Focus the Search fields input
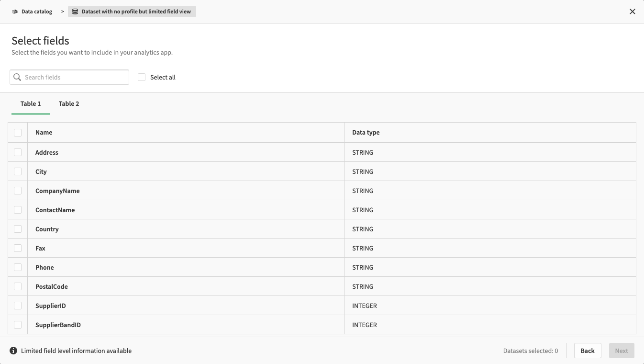Image resolution: width=644 pixels, height=364 pixels. click(69, 77)
